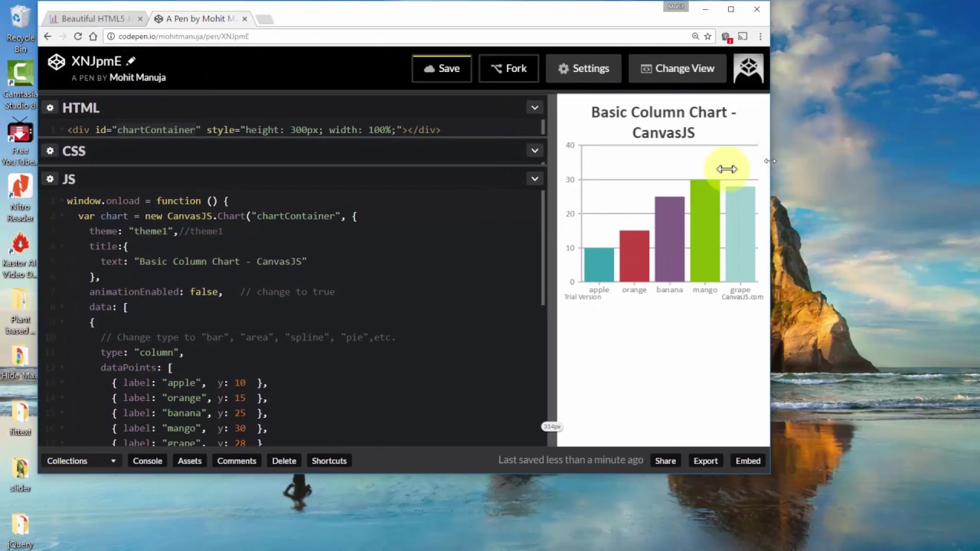This screenshot has height=551, width=980.
Task: Export the pen
Action: click(x=705, y=461)
